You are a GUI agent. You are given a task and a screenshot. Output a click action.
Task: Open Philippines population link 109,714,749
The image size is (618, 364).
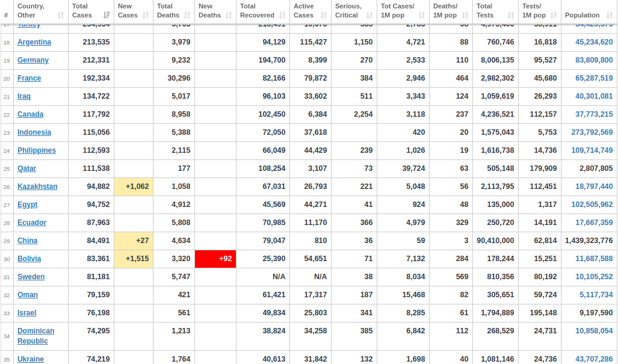(592, 150)
